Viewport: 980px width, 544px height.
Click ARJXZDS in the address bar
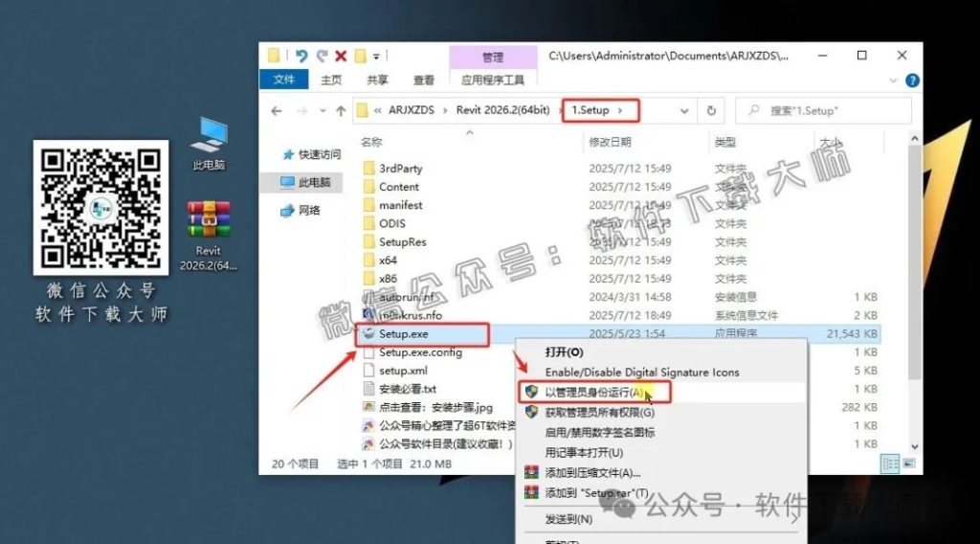(412, 110)
